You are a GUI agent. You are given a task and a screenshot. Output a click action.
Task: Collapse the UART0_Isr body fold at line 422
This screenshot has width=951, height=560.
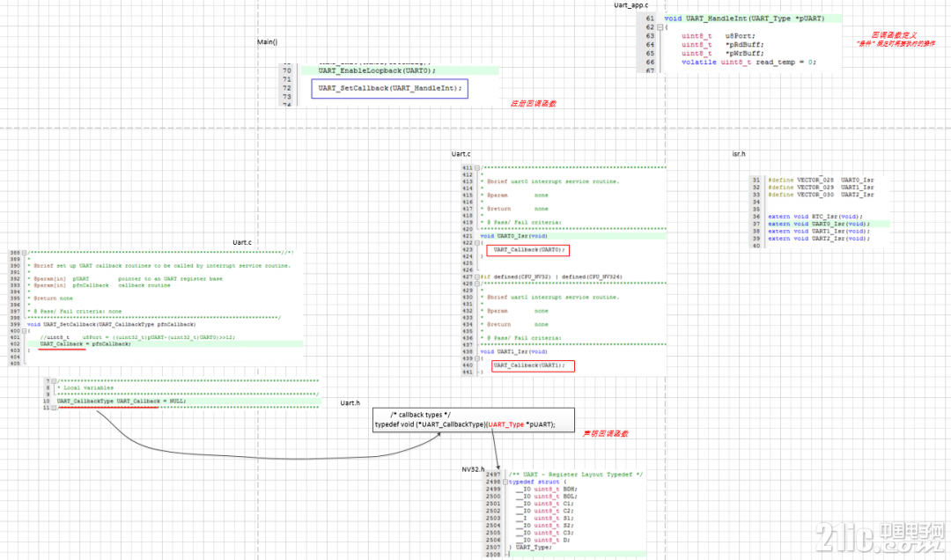coord(476,243)
